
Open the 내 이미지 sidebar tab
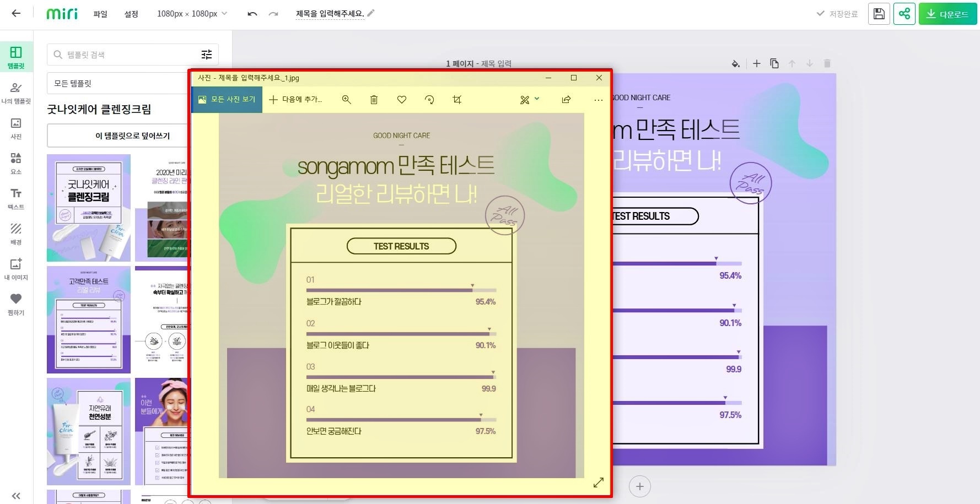pyautogui.click(x=16, y=269)
